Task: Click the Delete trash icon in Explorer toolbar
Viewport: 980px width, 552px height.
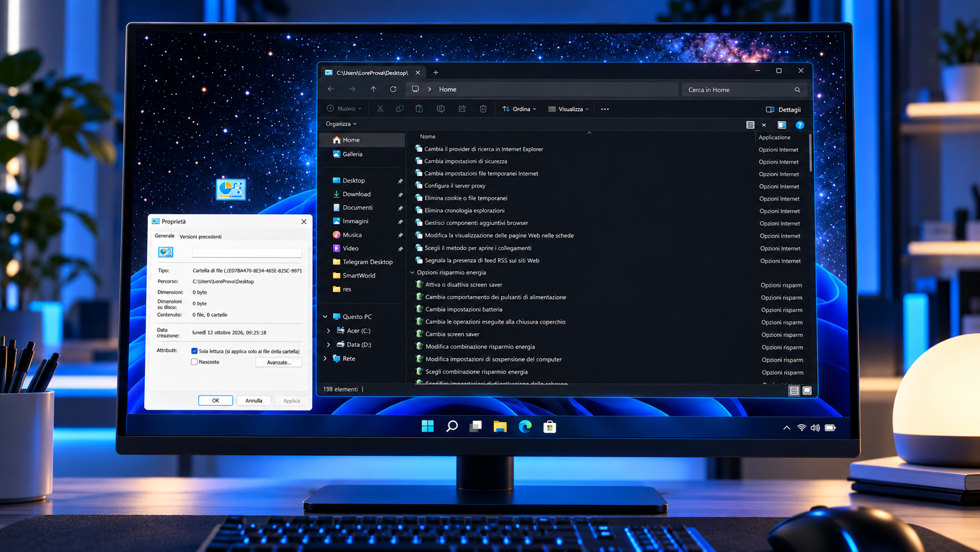Action: [x=483, y=109]
